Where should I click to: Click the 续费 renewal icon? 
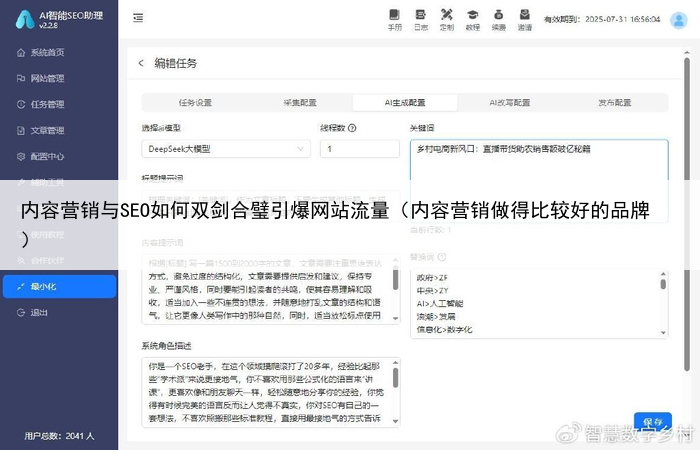pos(498,18)
